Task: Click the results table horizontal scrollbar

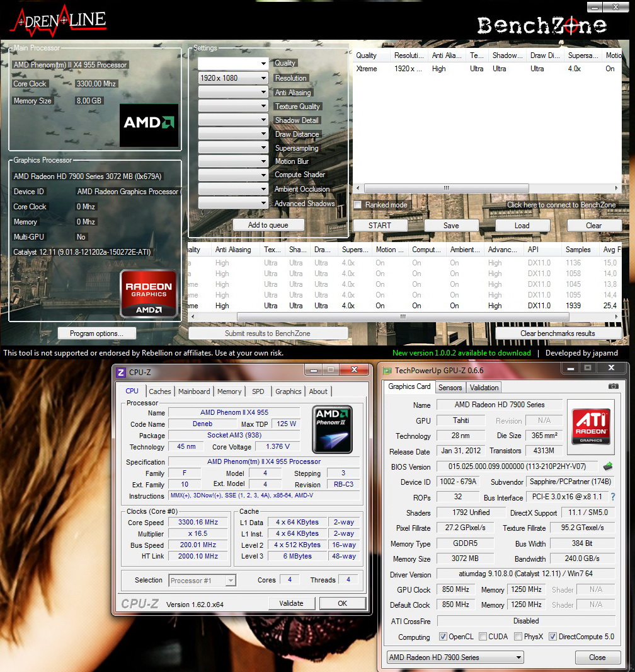Action: click(403, 316)
